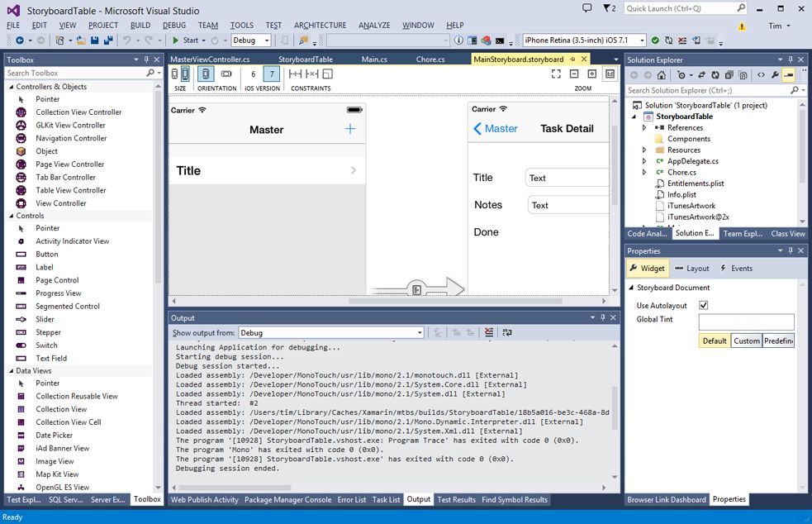Click the Search Solution Explorer field

[709, 90]
